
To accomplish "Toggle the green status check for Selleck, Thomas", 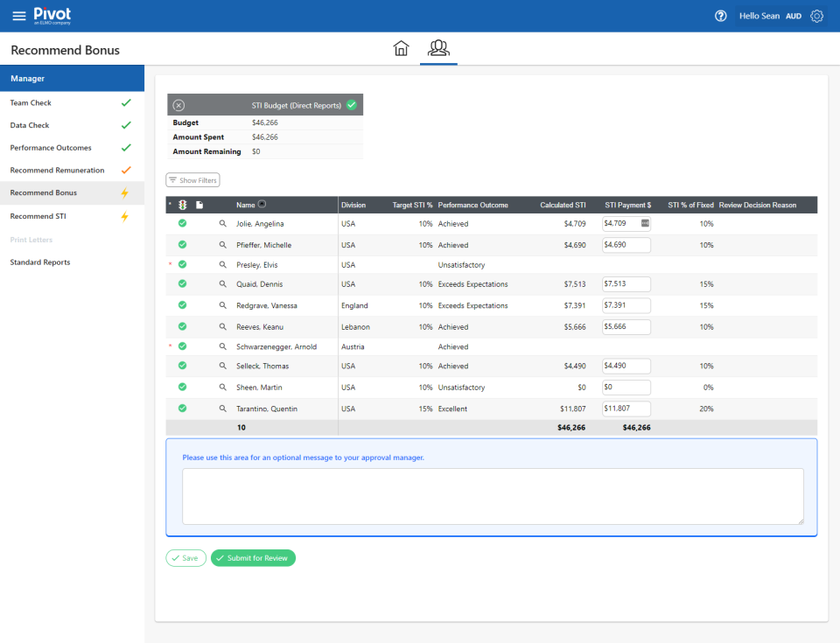I will point(182,366).
